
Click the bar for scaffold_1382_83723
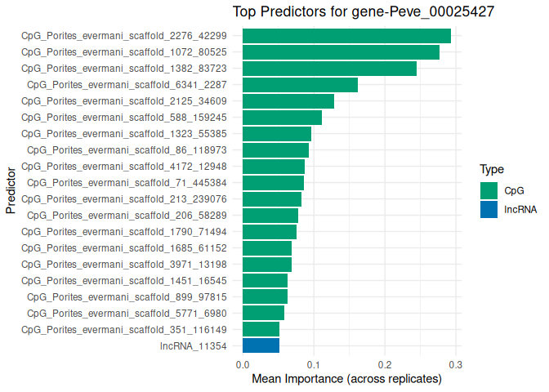click(x=329, y=69)
